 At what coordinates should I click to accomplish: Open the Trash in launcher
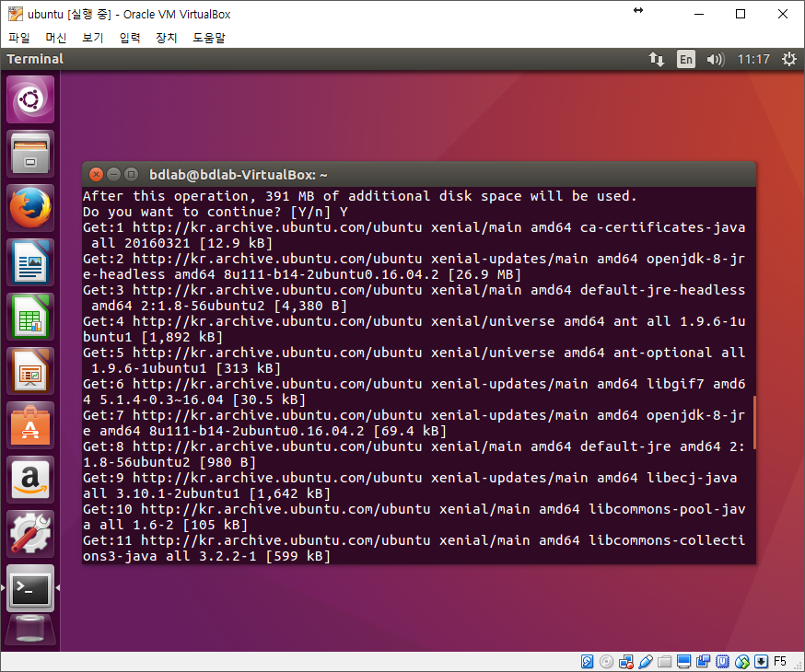click(x=30, y=629)
